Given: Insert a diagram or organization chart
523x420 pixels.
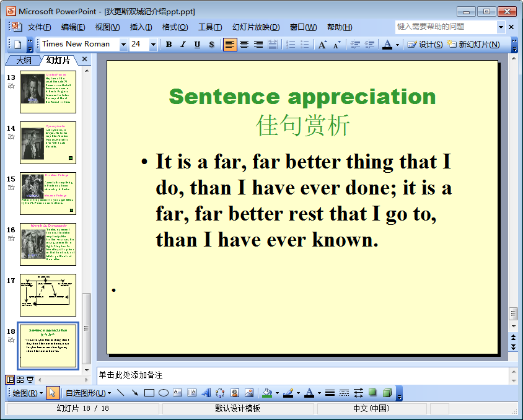Looking at the screenshot, I should coord(220,393).
